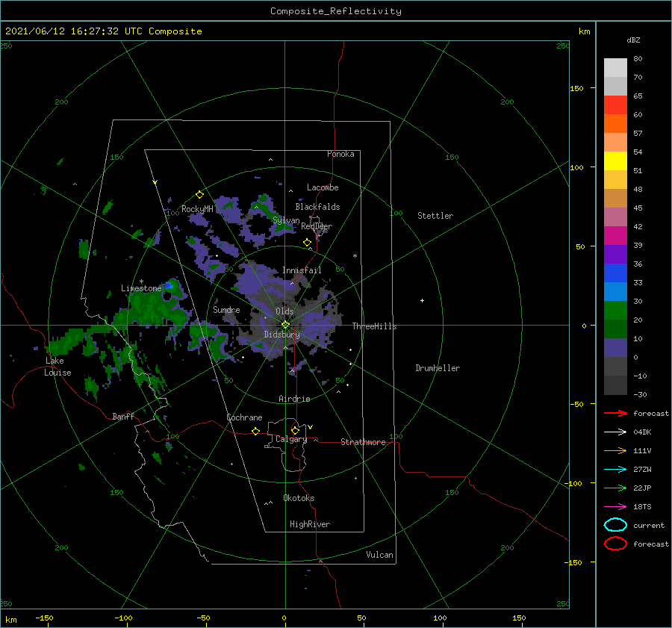Click the yellow diamond marker at radar center
Viewport: 672px width, 628px height.
pyautogui.click(x=285, y=325)
